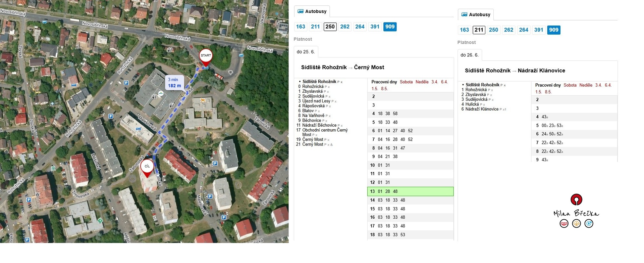The image size is (644, 263).
Task: Select bus line 909 in left timetable
Action: 390,27
